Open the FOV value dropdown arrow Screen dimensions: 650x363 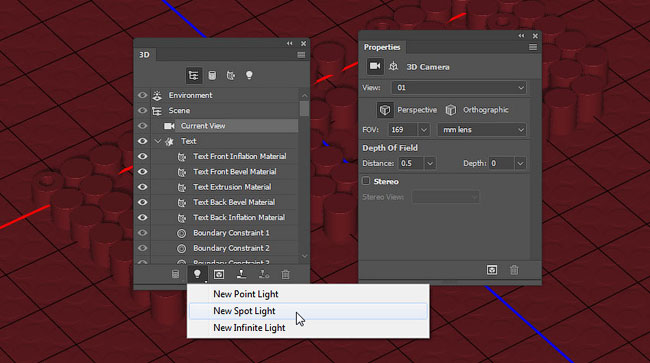pos(424,130)
